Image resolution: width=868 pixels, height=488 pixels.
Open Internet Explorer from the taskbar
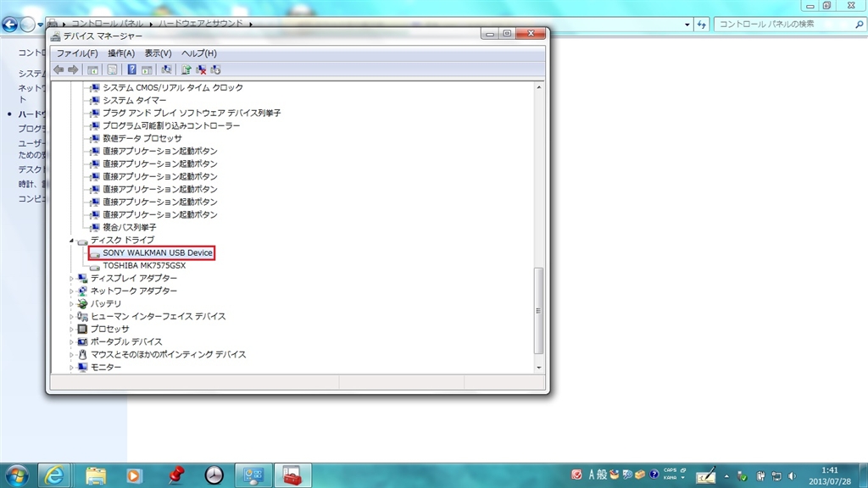53,475
